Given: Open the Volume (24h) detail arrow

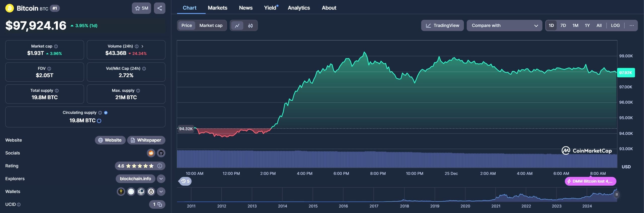Looking at the screenshot, I should click(142, 46).
